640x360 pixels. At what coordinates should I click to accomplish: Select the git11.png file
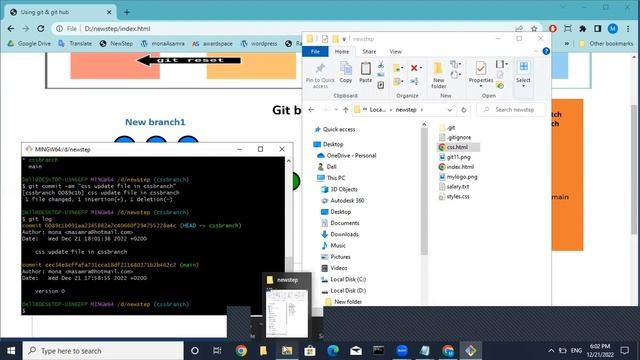(454, 157)
